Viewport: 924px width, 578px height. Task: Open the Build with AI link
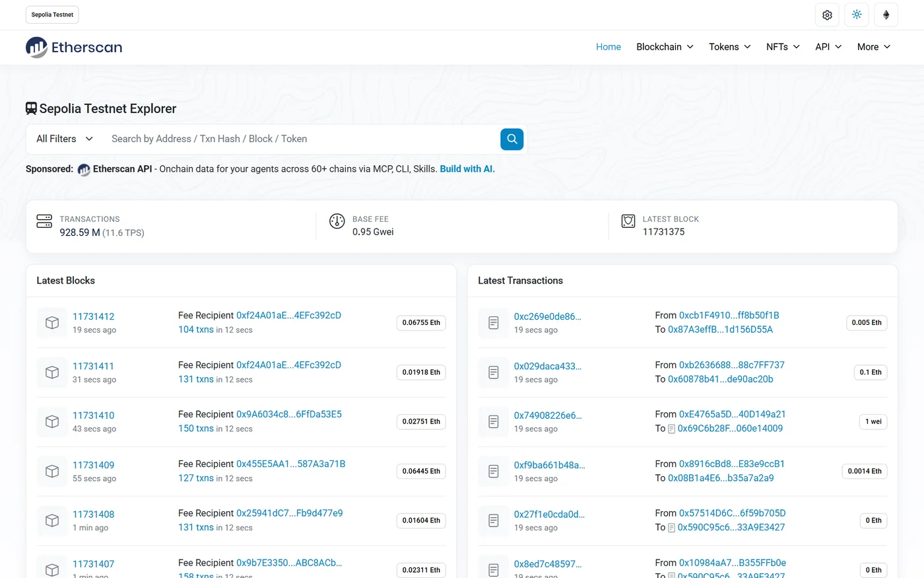(x=467, y=169)
